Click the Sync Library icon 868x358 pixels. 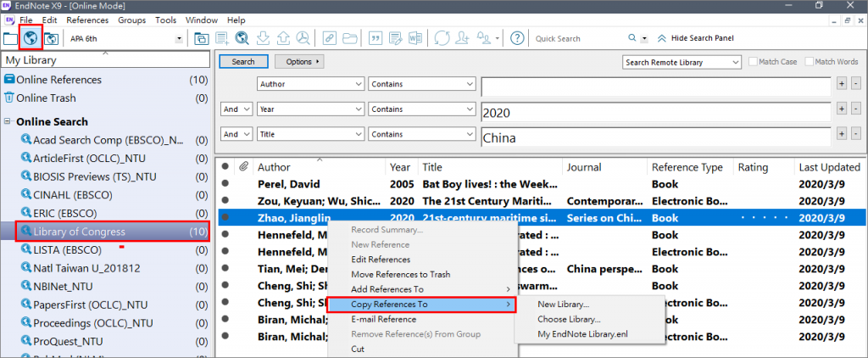tap(442, 38)
